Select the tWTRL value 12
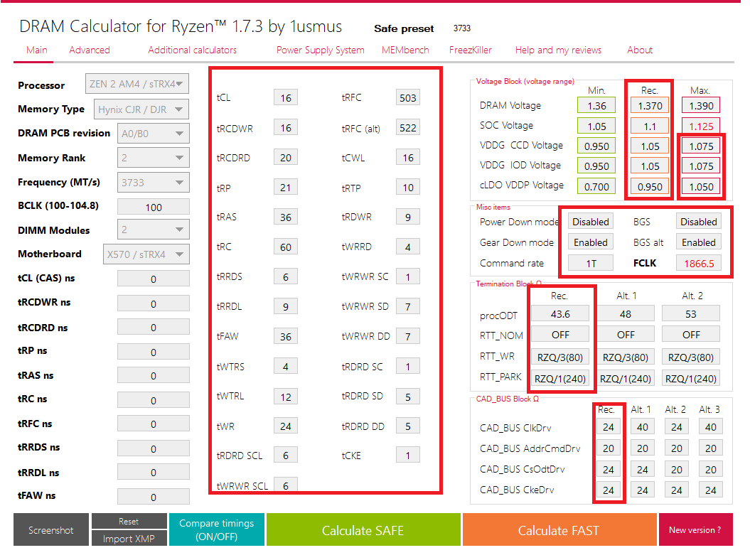Image resolution: width=750 pixels, height=560 pixels. pos(286,397)
